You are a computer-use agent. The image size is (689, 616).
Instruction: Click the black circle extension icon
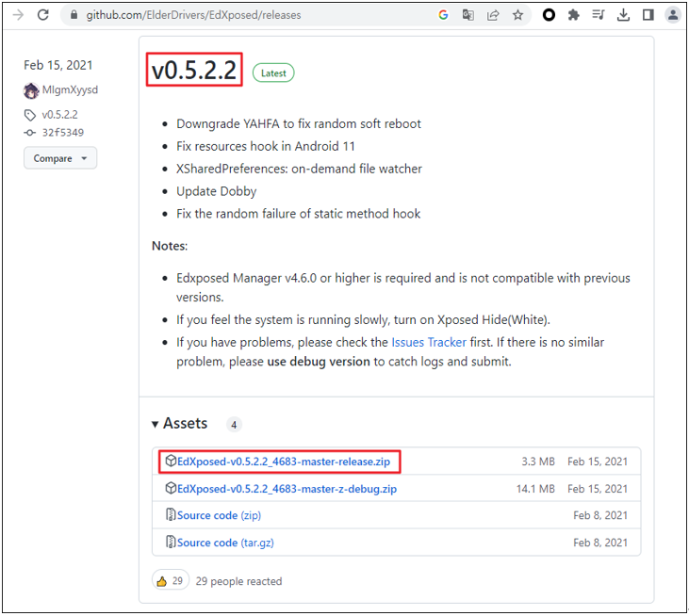(549, 15)
